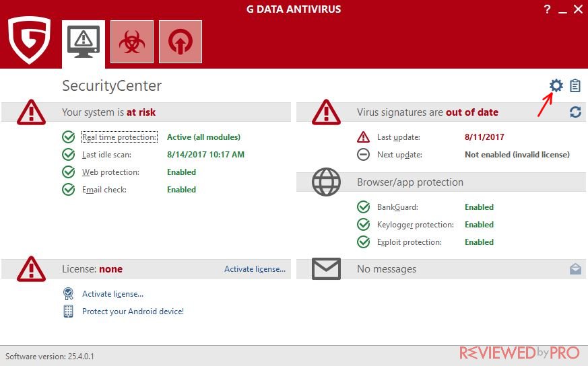Click the Software version 25.4.0.1 text
The width and height of the screenshot is (588, 366).
pos(49,357)
